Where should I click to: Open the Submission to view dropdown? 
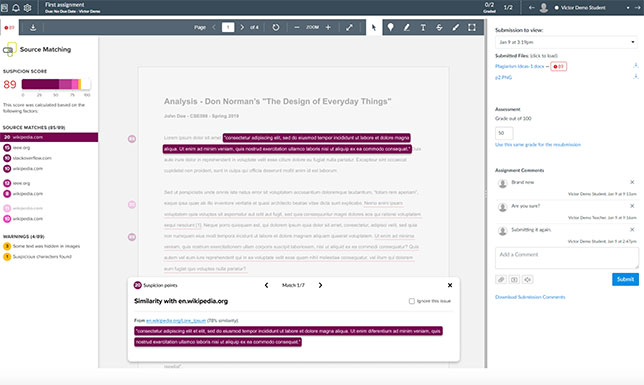pyautogui.click(x=566, y=42)
